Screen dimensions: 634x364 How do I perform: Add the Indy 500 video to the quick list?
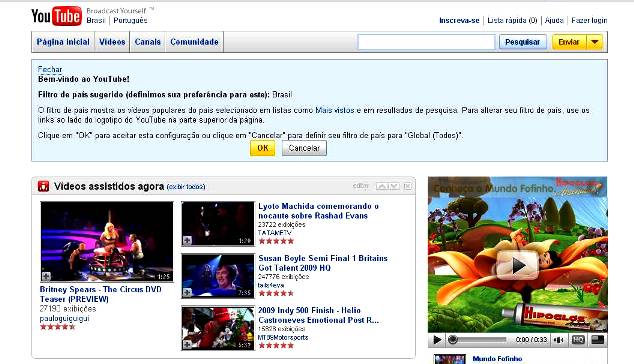187,345
